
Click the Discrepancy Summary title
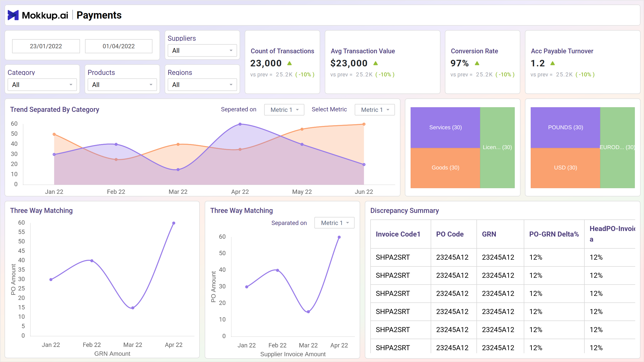tap(405, 211)
